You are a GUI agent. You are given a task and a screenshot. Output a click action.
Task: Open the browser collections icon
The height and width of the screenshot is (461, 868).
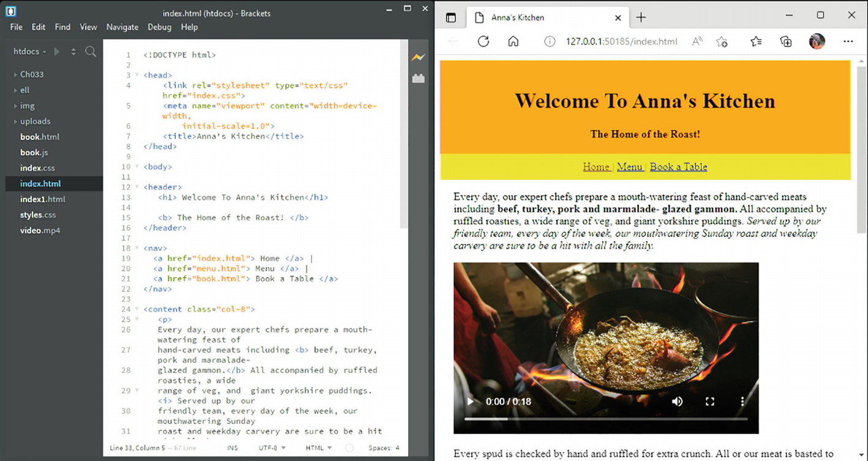click(786, 42)
